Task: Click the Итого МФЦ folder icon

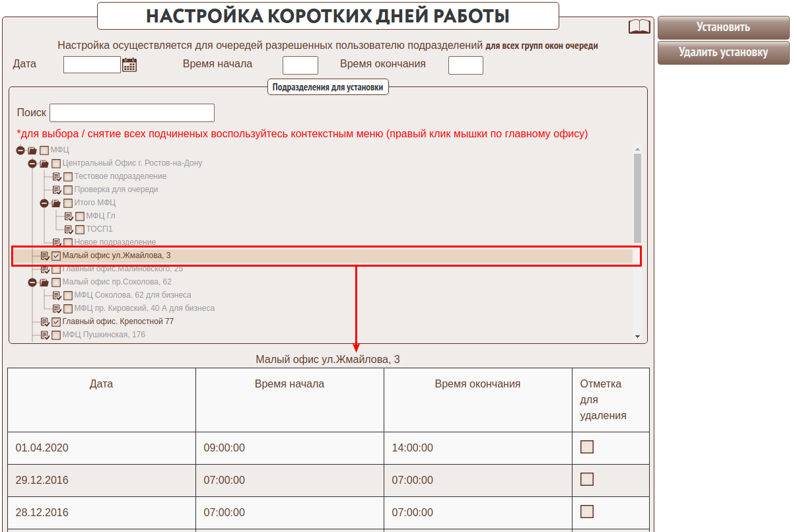Action: coord(56,203)
